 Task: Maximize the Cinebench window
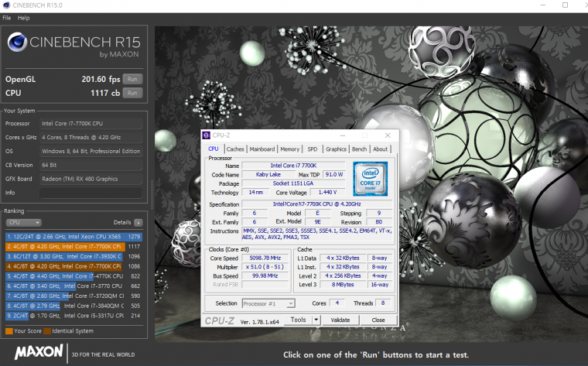(565, 5)
